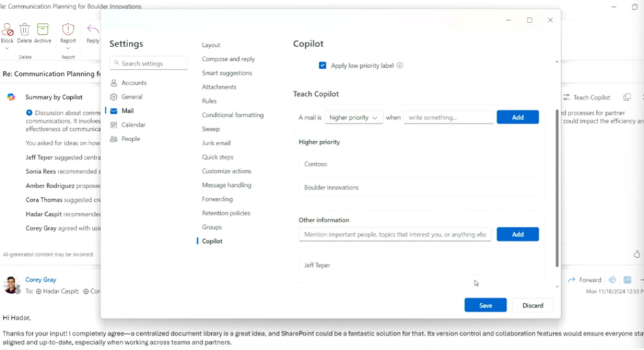Image resolution: width=644 pixels, height=350 pixels.
Task: Click the Accounts person icon
Action: [114, 83]
